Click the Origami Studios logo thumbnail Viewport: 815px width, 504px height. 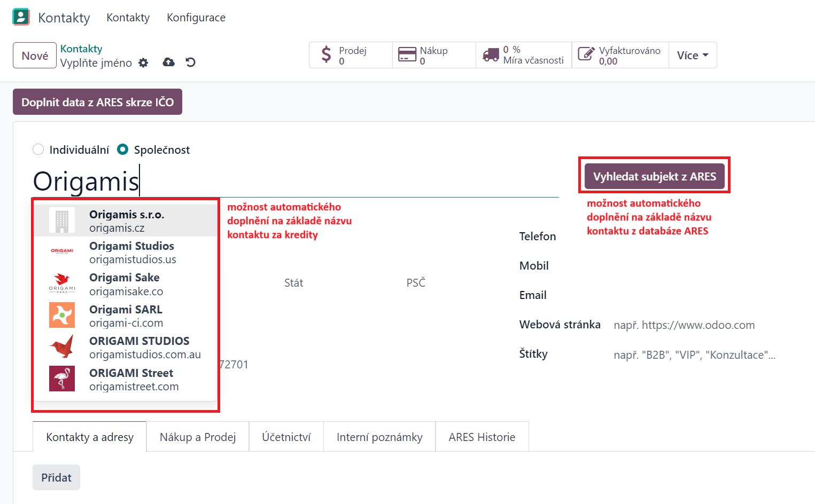pos(62,251)
